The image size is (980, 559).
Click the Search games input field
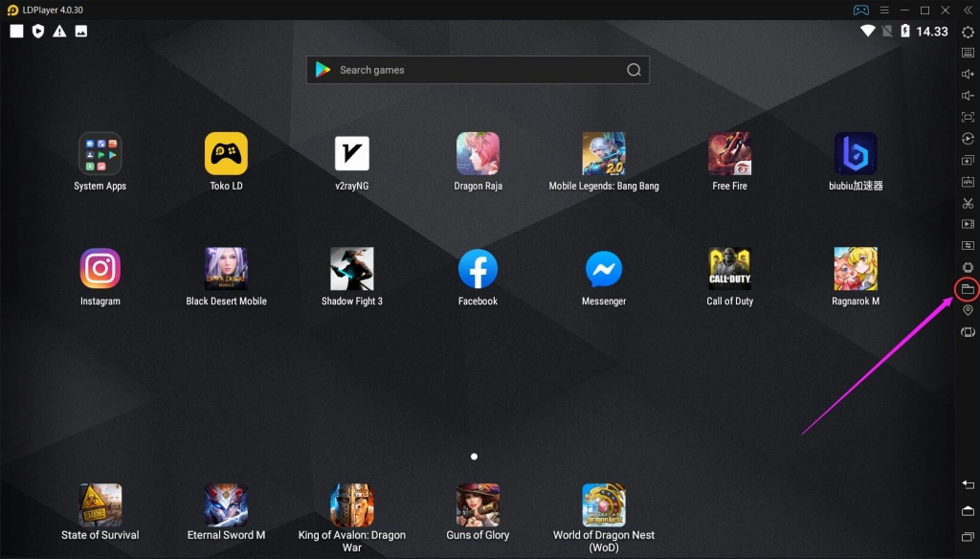[478, 70]
